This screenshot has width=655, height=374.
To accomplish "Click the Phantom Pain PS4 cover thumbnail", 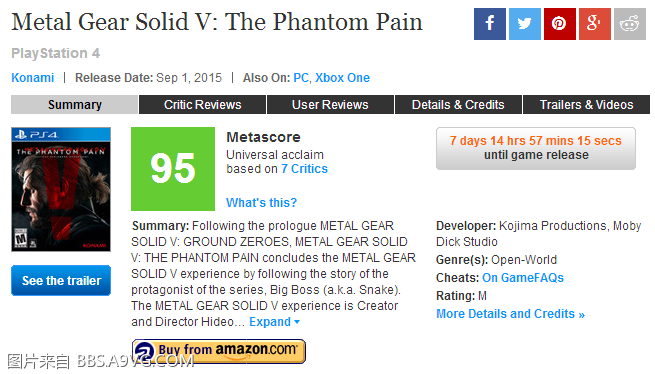I will coord(61,189).
